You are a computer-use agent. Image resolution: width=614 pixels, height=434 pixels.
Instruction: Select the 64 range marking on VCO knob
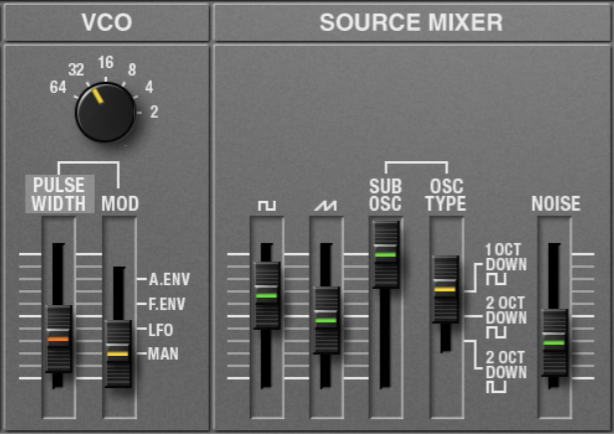click(58, 87)
